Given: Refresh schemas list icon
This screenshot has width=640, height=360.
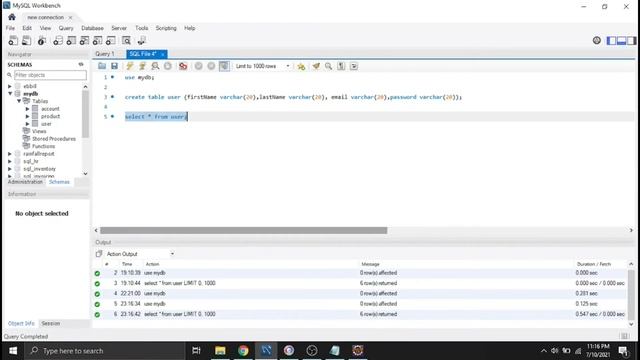Looking at the screenshot, I should tap(81, 64).
